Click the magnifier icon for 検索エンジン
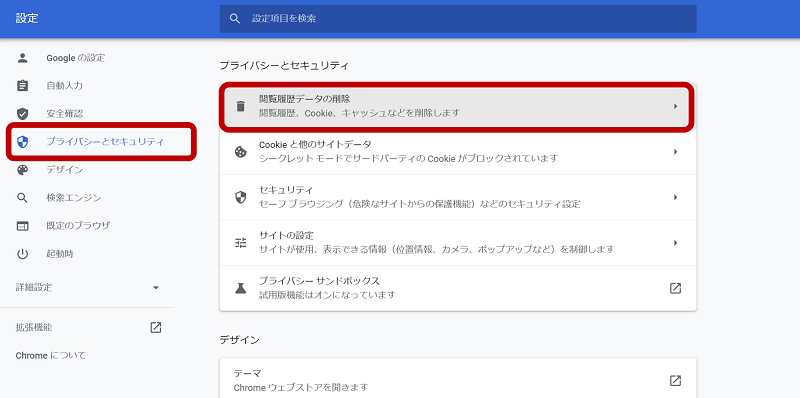The width and height of the screenshot is (800, 398). [x=22, y=197]
